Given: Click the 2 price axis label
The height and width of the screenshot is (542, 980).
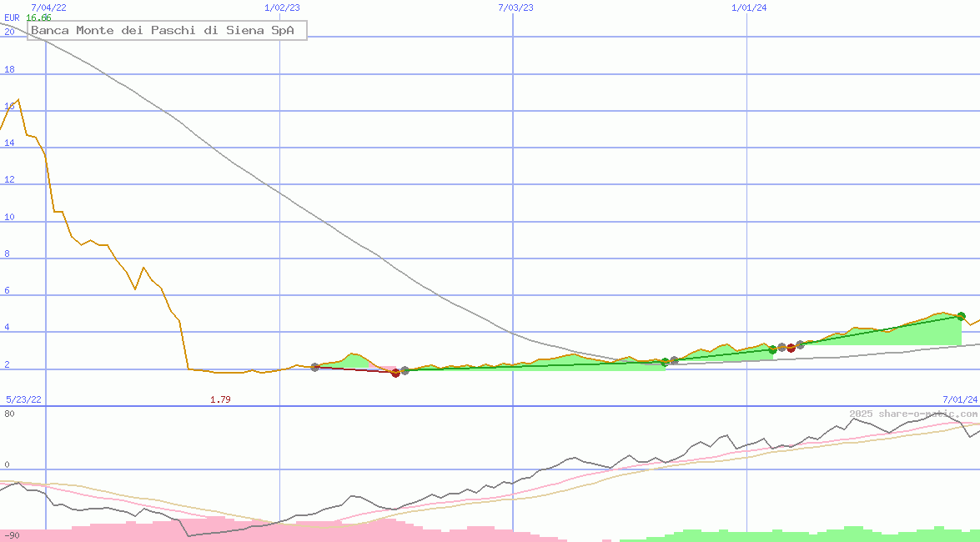Looking at the screenshot, I should (x=7, y=364).
